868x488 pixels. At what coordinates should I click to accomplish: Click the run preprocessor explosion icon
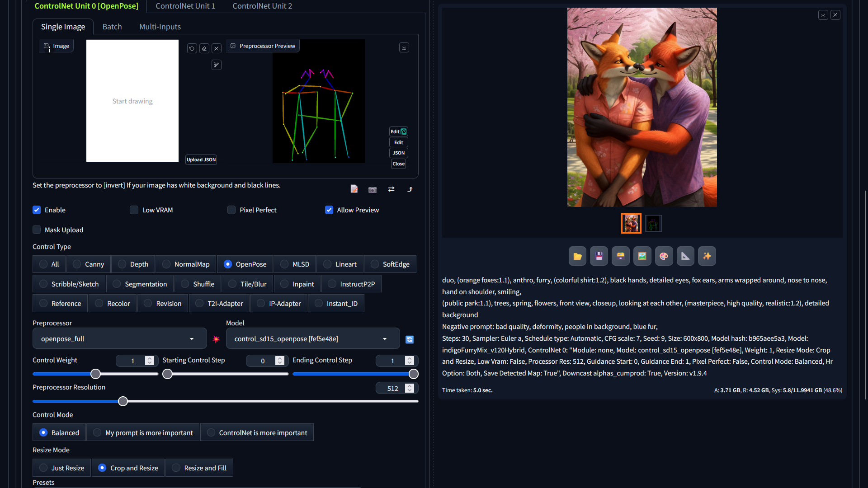point(216,339)
